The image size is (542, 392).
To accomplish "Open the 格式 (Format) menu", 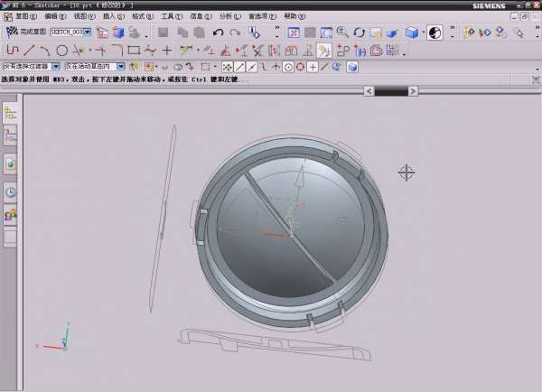I will 143,16.
